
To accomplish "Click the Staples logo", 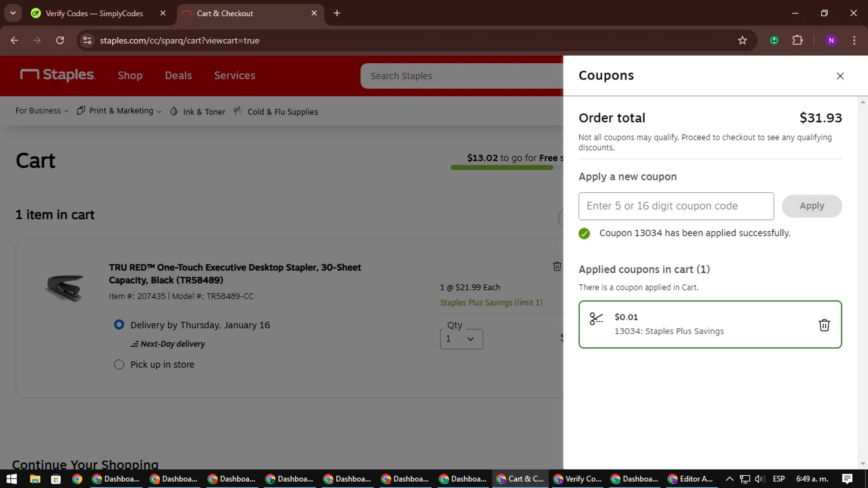I will click(58, 75).
